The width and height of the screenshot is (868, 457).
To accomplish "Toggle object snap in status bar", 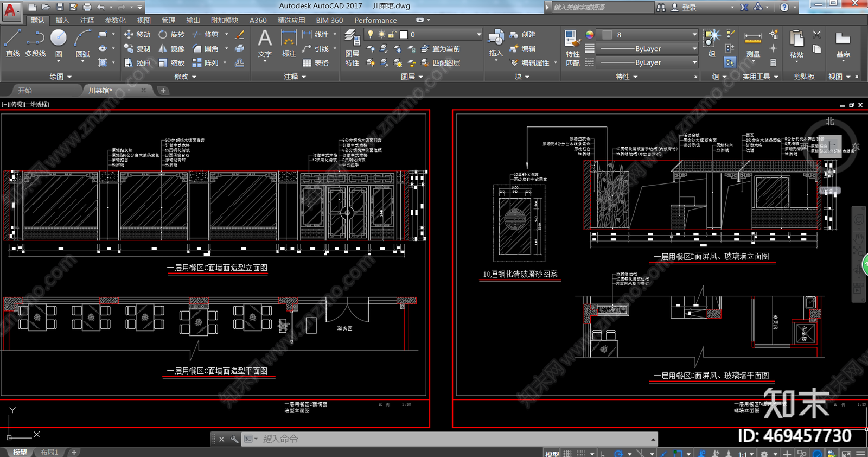I will [x=678, y=453].
